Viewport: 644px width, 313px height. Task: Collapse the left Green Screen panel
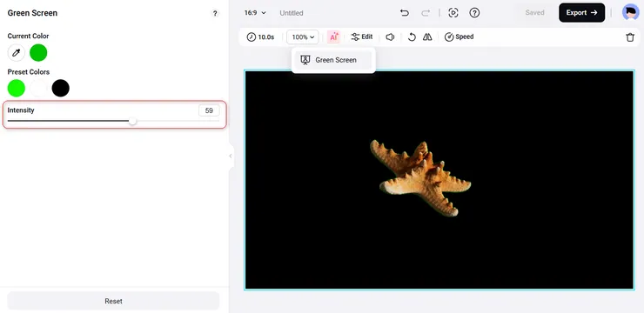[231, 156]
